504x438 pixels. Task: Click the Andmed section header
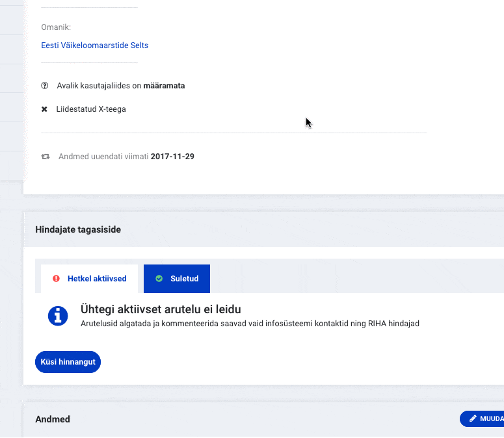click(x=53, y=419)
